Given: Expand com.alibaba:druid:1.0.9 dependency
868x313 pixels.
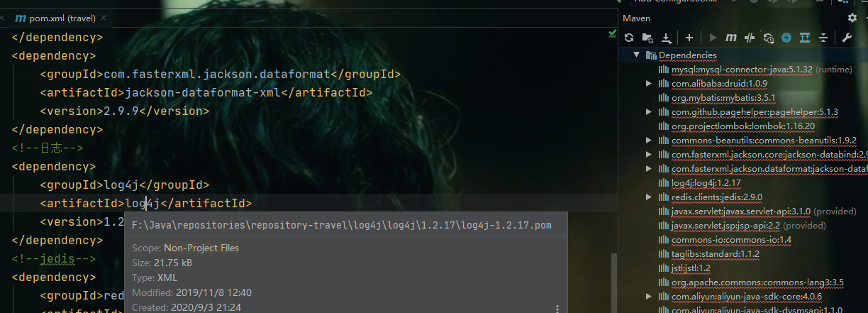Looking at the screenshot, I should tap(648, 83).
